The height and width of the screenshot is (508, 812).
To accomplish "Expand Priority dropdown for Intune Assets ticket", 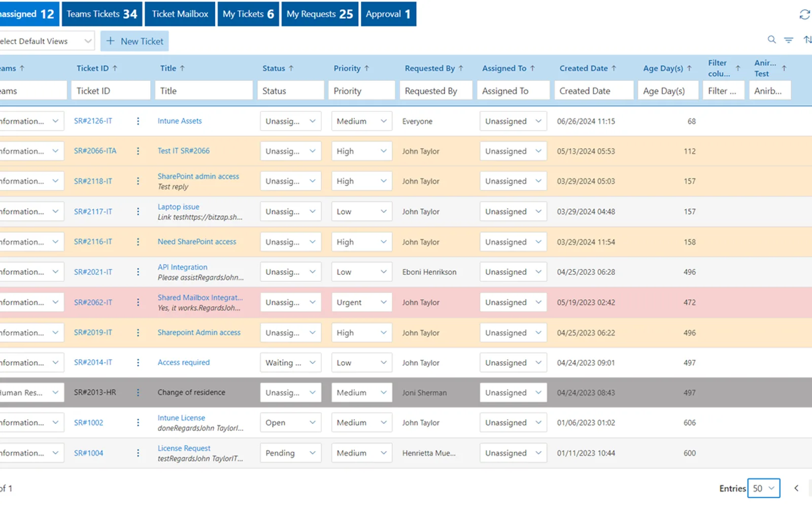I will pos(361,121).
